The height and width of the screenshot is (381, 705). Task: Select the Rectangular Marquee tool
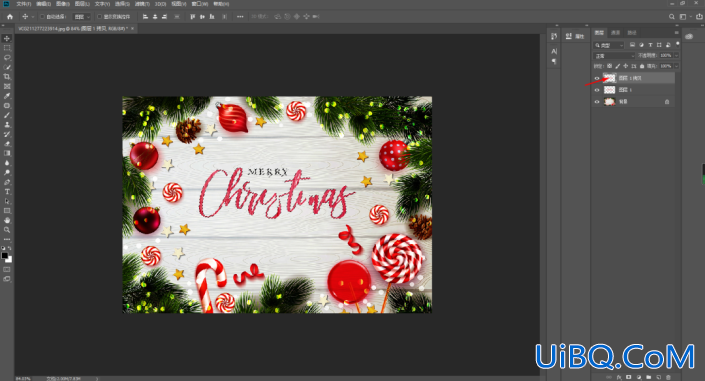point(7,48)
